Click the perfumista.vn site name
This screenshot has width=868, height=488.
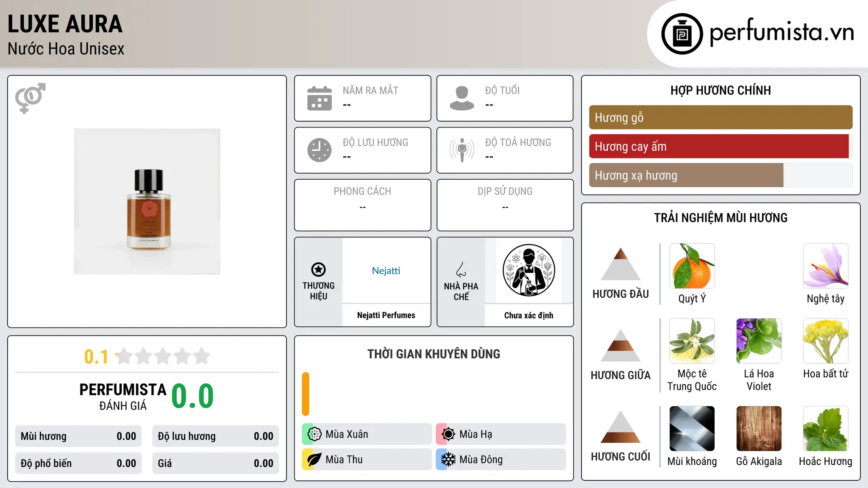pyautogui.click(x=782, y=32)
